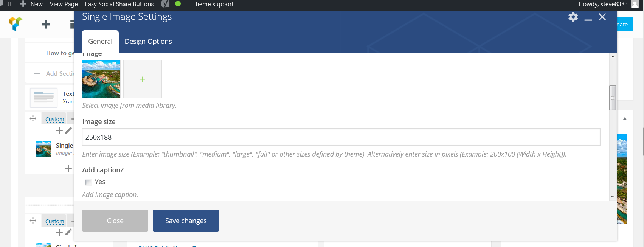644x247 pixels.
Task: Click the Save changes button
Action: pyautogui.click(x=186, y=221)
